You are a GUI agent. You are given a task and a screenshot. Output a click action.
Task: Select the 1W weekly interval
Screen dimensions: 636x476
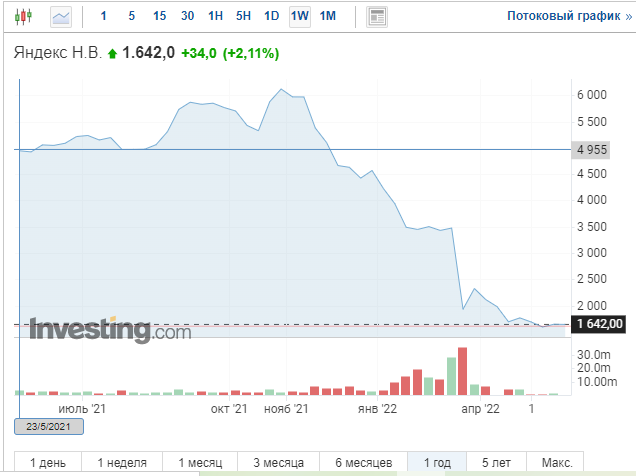click(x=300, y=17)
